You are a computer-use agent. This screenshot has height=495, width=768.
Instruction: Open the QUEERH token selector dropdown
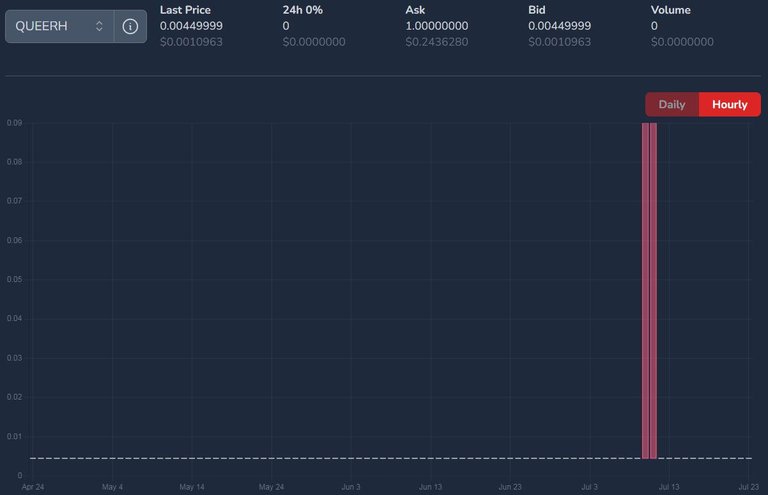tap(60, 26)
